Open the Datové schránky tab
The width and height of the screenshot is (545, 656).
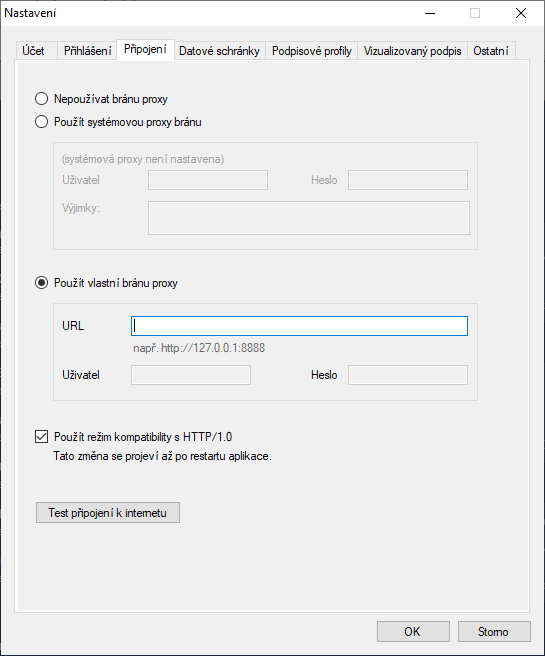(220, 51)
